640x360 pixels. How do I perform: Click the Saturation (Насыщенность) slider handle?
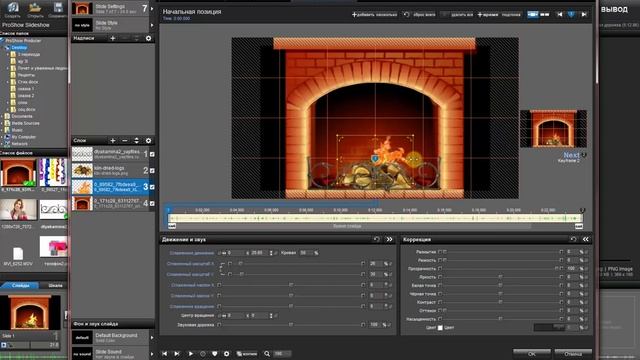point(500,319)
